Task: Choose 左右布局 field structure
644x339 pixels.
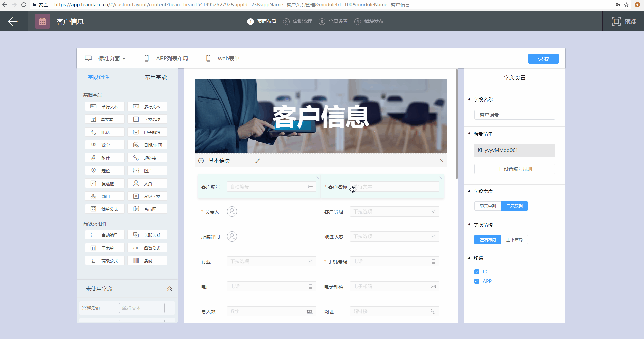Action: coord(488,239)
